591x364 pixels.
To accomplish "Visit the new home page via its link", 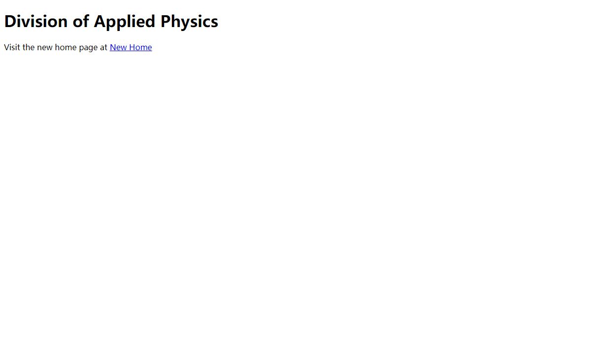I will (131, 47).
